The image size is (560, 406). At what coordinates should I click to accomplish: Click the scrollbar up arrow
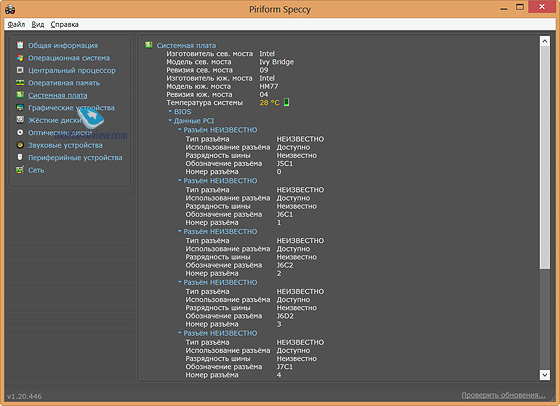coord(545,41)
